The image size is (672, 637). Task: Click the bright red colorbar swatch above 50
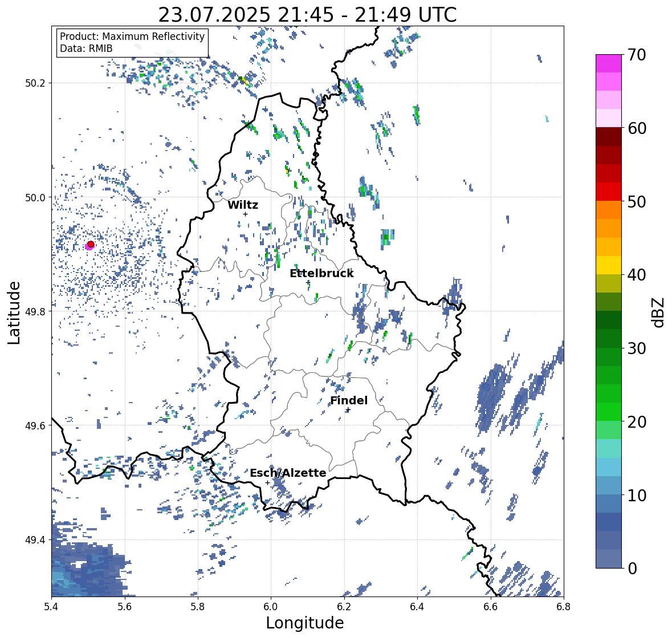tap(609, 192)
